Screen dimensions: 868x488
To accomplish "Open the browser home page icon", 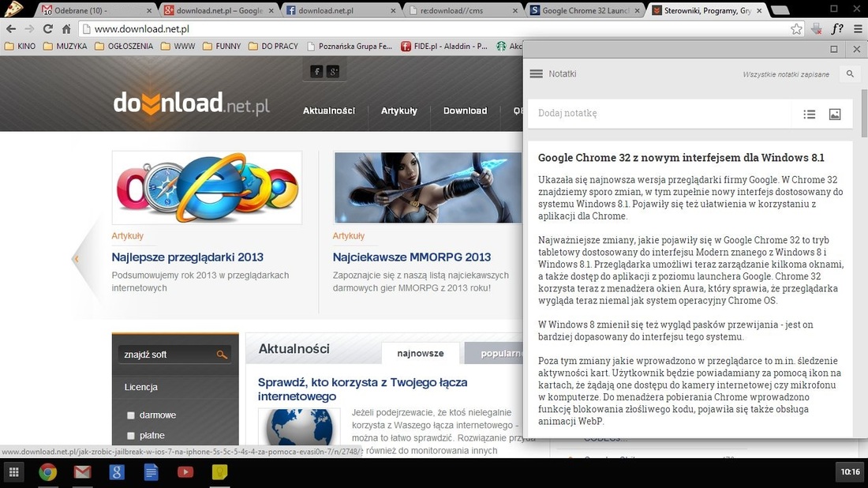I will click(66, 28).
